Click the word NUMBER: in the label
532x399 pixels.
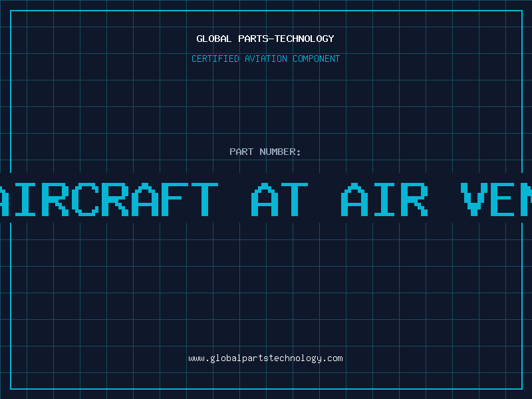[280, 152]
